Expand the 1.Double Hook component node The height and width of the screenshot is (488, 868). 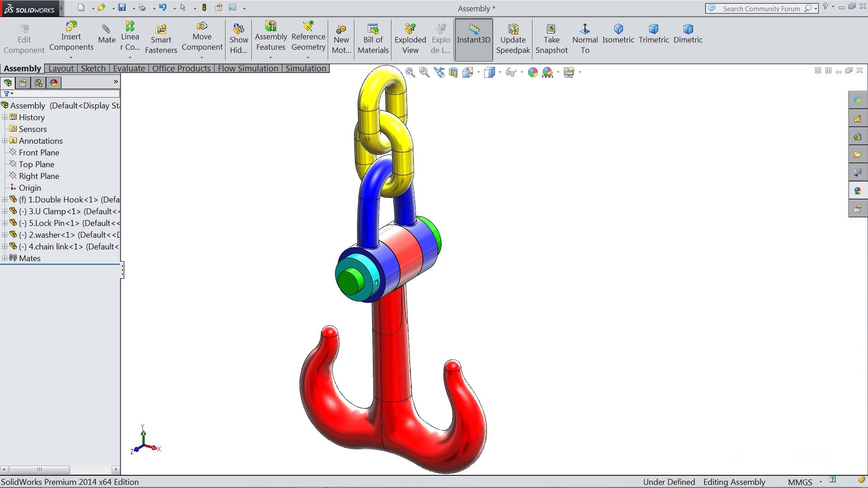tap(4, 199)
